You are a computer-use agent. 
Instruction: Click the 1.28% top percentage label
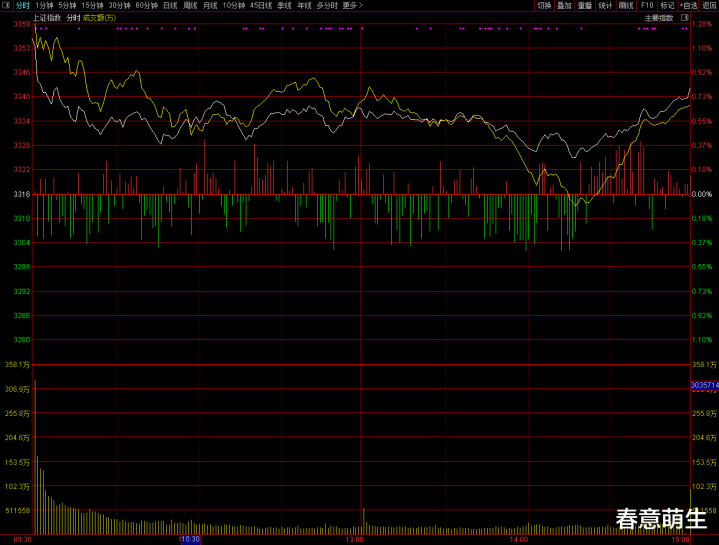click(702, 24)
